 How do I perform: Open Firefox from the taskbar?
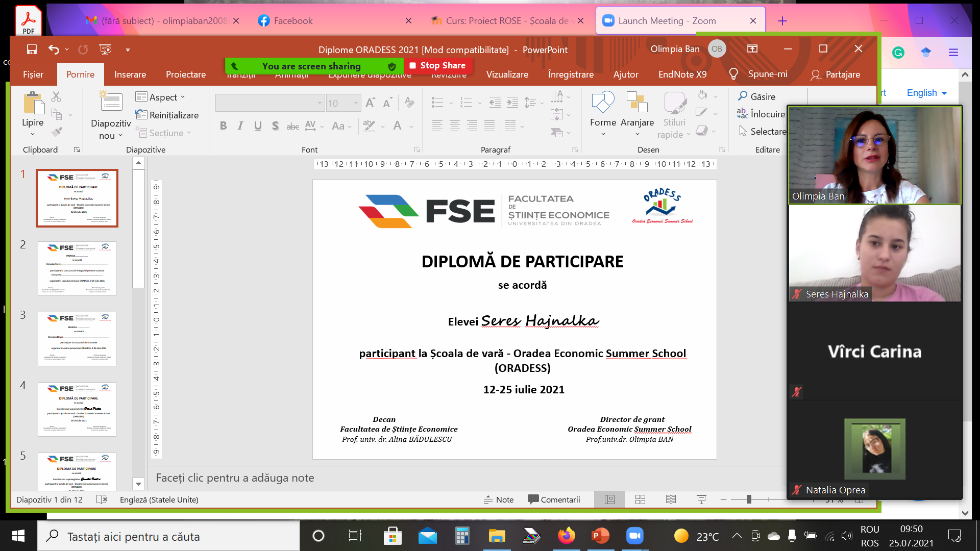(x=566, y=536)
